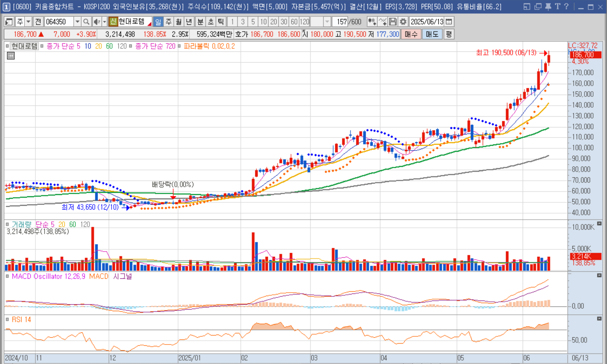Screen dimensions: 607x364
Task: Close the MACD panel with its x icon
Action: point(599,275)
